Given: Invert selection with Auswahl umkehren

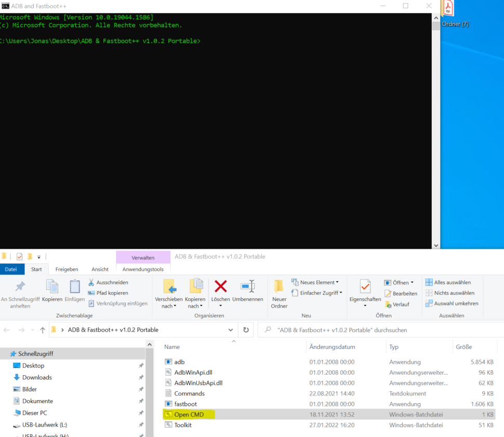Looking at the screenshot, I should [x=452, y=303].
